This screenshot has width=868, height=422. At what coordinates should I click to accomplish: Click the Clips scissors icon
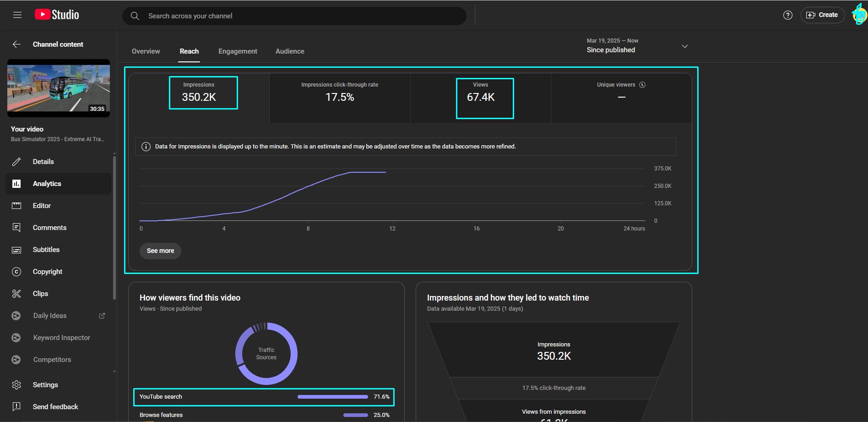[x=16, y=294]
